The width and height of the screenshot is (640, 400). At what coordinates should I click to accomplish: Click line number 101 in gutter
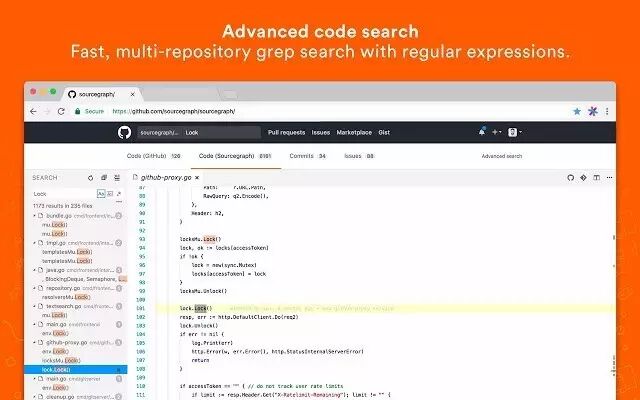140,308
